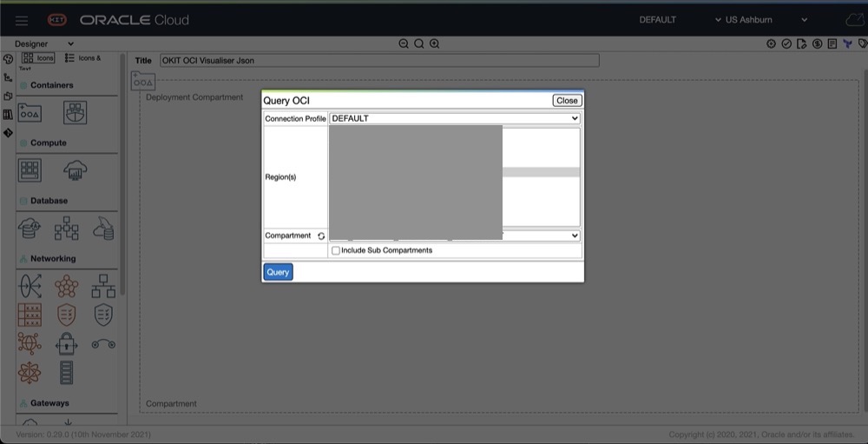Image resolution: width=868 pixels, height=444 pixels.
Task: Click the Title field with OKIT OCI Visualiser Json
Action: click(x=380, y=61)
